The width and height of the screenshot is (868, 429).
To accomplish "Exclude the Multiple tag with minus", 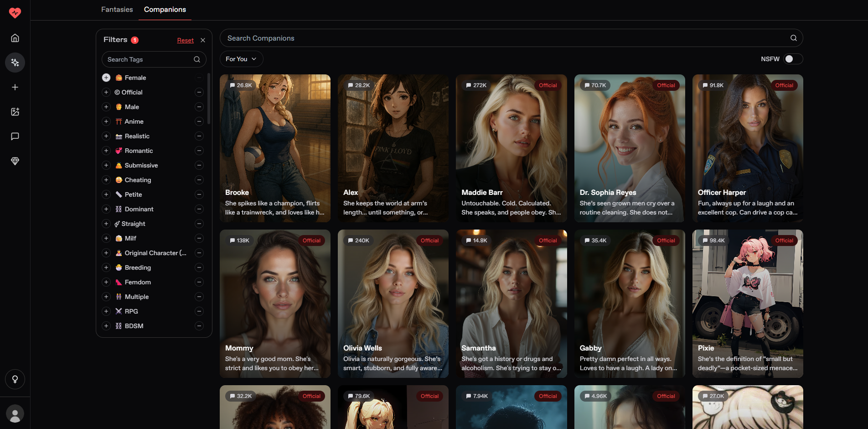I will click(199, 297).
